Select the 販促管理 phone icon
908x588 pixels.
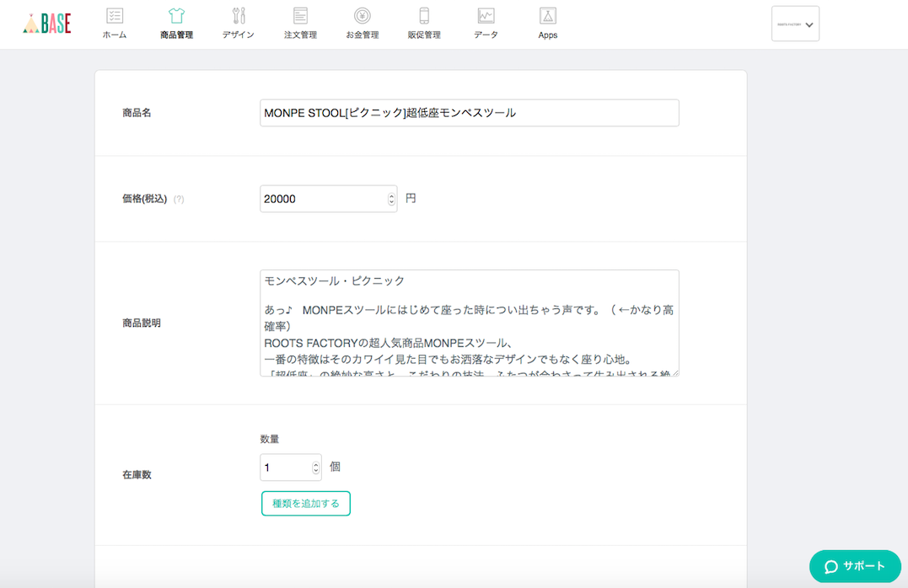coord(424,16)
